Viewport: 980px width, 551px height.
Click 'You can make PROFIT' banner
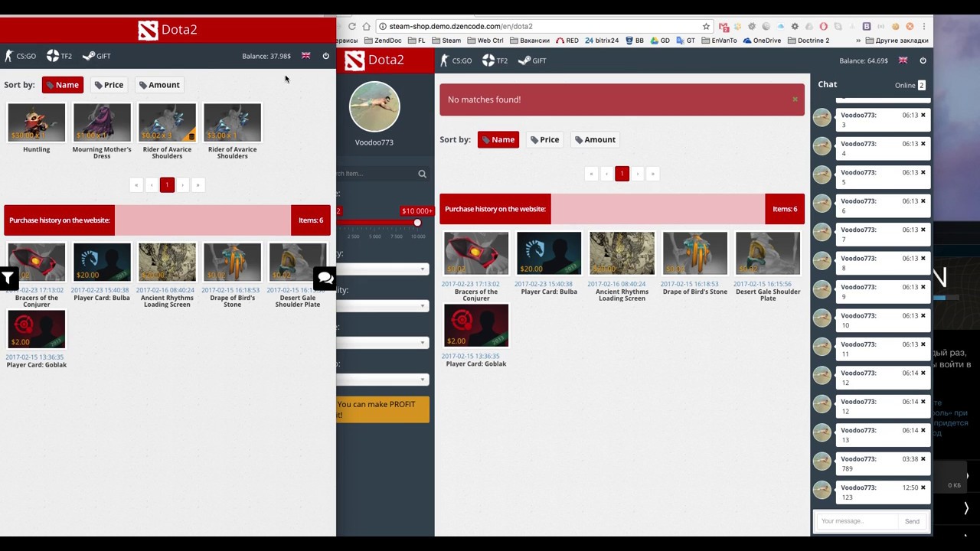click(383, 409)
